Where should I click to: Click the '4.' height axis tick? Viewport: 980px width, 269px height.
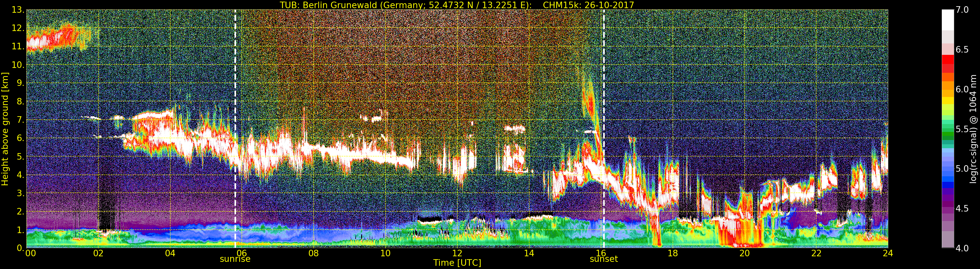pos(20,175)
